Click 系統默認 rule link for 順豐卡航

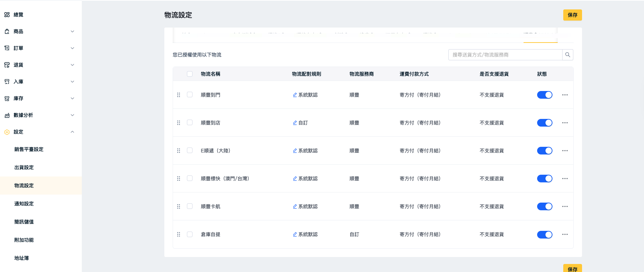(308, 206)
